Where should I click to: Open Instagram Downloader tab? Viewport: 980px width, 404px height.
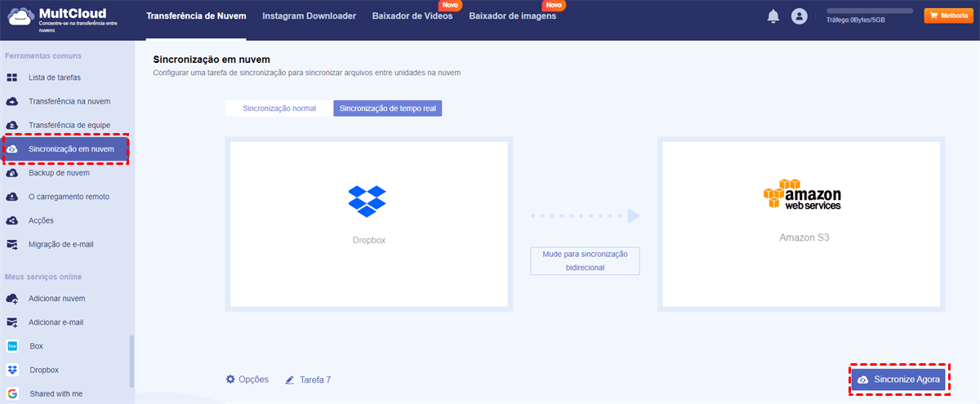pyautogui.click(x=309, y=16)
